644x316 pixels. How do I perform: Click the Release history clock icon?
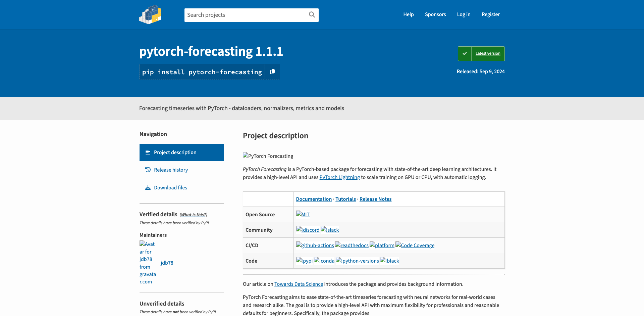tap(148, 170)
